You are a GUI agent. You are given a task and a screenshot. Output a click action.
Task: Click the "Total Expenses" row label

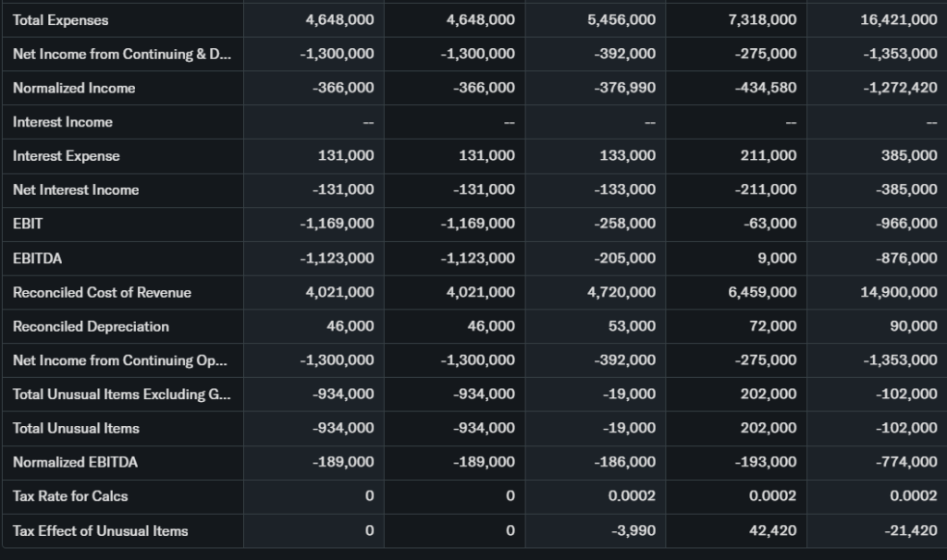[60, 20]
